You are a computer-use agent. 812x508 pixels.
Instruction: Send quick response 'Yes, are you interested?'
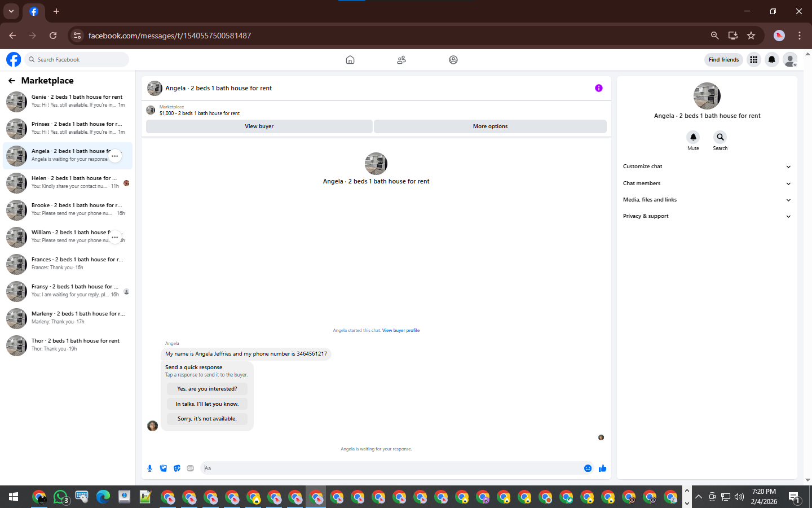click(207, 389)
